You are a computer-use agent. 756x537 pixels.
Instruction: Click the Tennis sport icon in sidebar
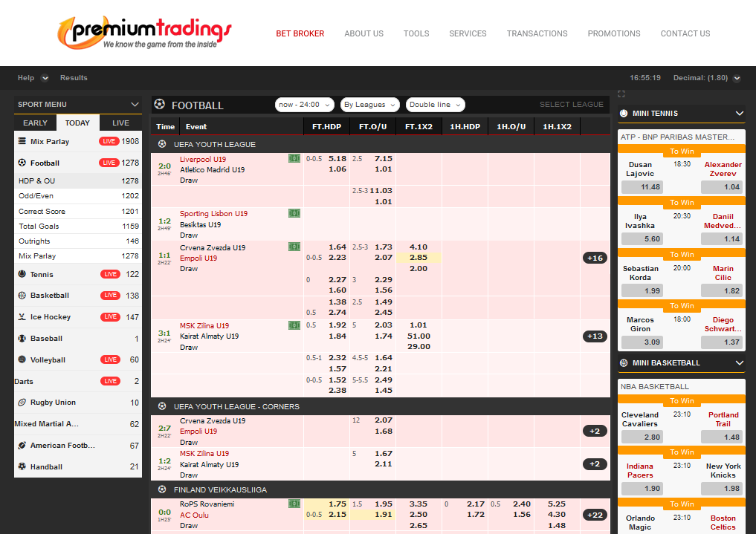pos(22,274)
